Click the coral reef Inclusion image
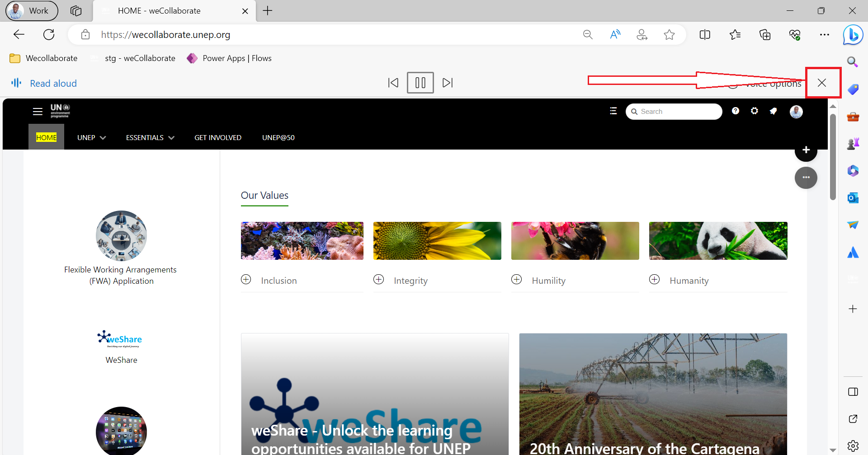 302,241
